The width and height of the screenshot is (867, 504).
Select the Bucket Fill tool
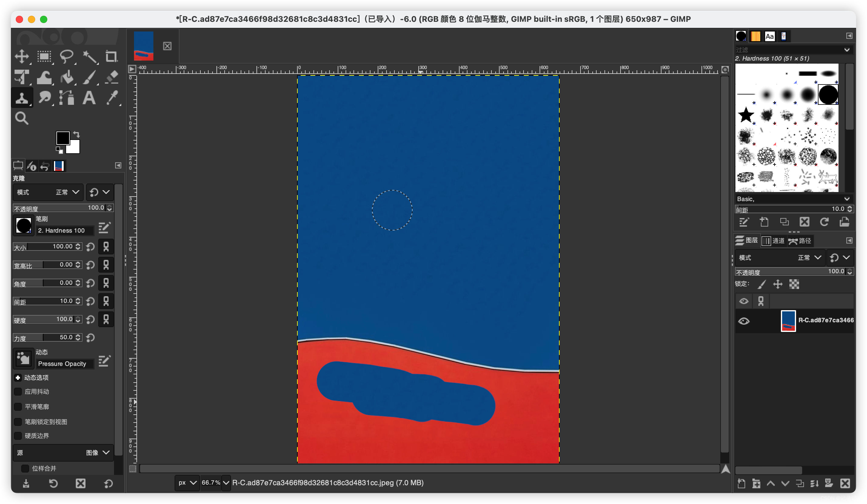click(x=67, y=77)
